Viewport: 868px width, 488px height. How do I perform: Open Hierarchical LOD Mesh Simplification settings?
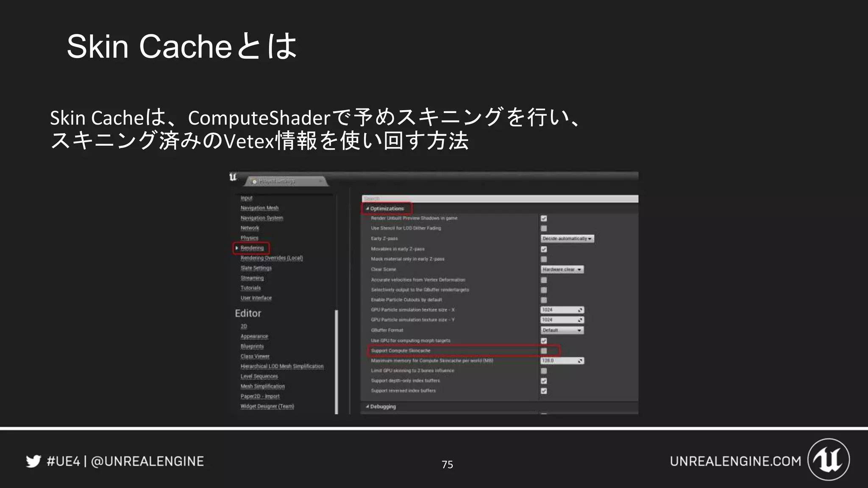click(x=282, y=366)
